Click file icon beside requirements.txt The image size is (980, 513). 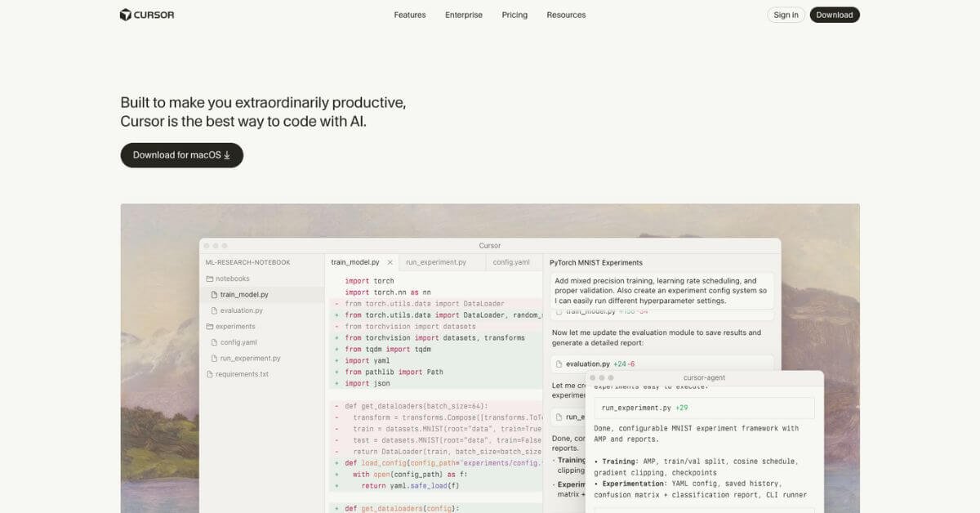[x=209, y=374]
